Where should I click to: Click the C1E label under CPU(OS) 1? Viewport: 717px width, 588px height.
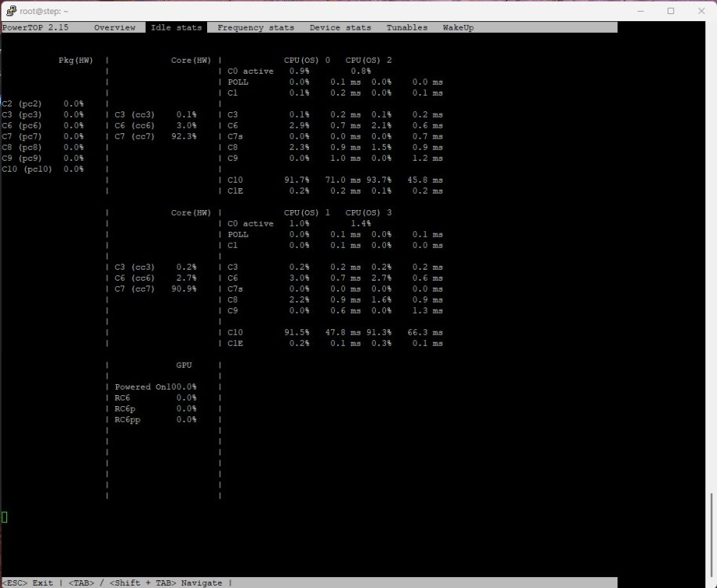(x=235, y=343)
